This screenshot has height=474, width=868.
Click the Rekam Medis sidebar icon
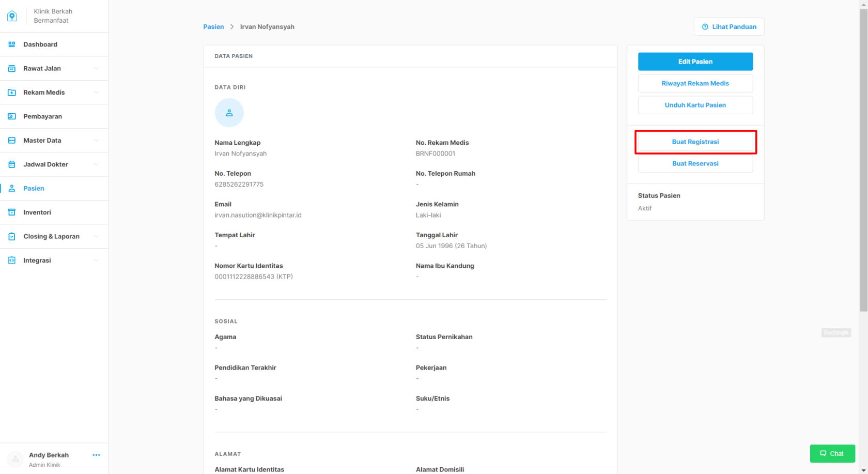[x=12, y=93]
